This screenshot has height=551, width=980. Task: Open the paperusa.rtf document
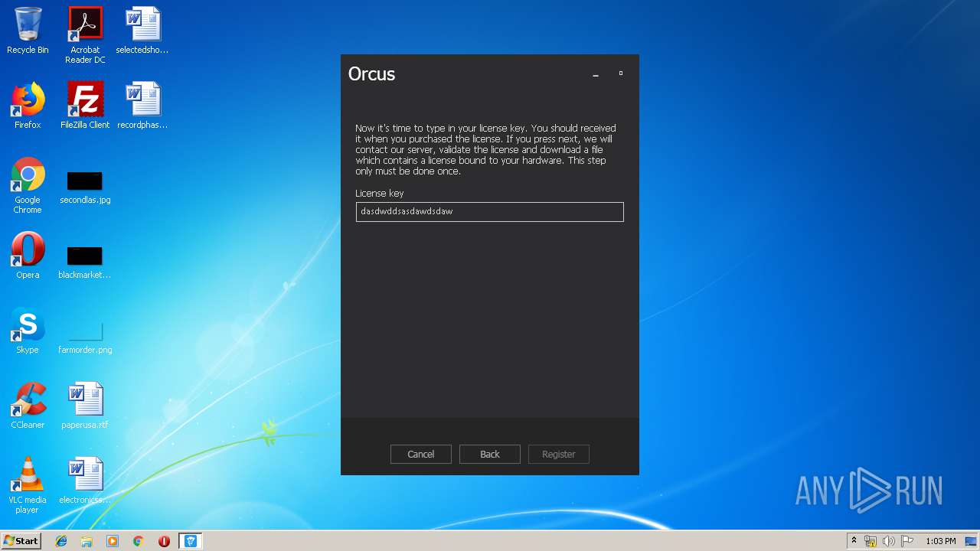click(85, 406)
